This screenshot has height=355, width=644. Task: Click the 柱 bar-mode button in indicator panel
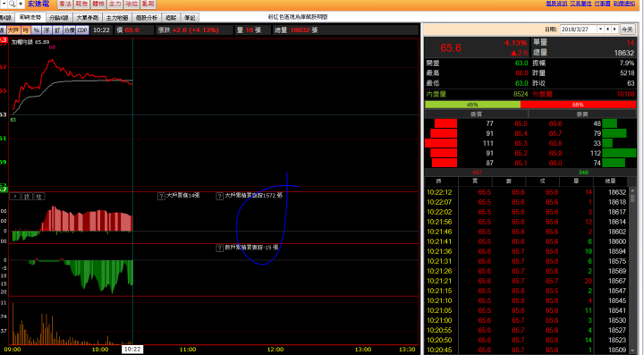38,197
